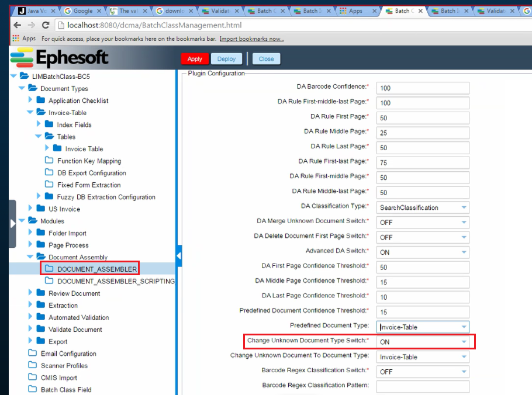Click DA First Page Confidence Threshold field
This screenshot has height=395, width=532.
pos(423,267)
